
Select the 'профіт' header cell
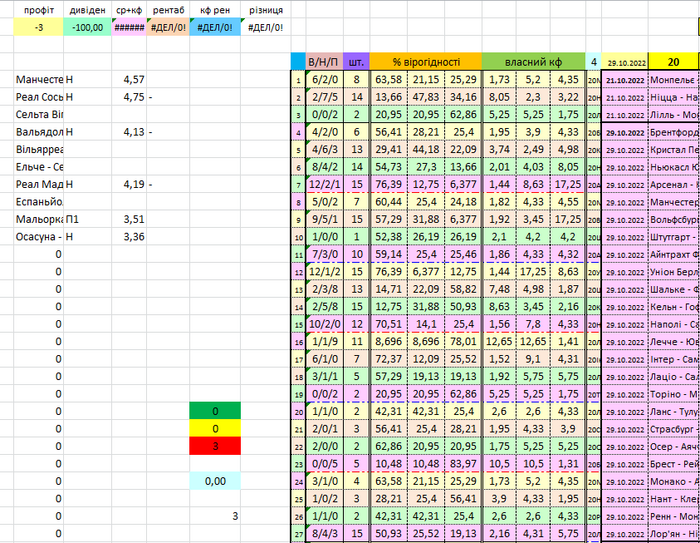pos(38,10)
